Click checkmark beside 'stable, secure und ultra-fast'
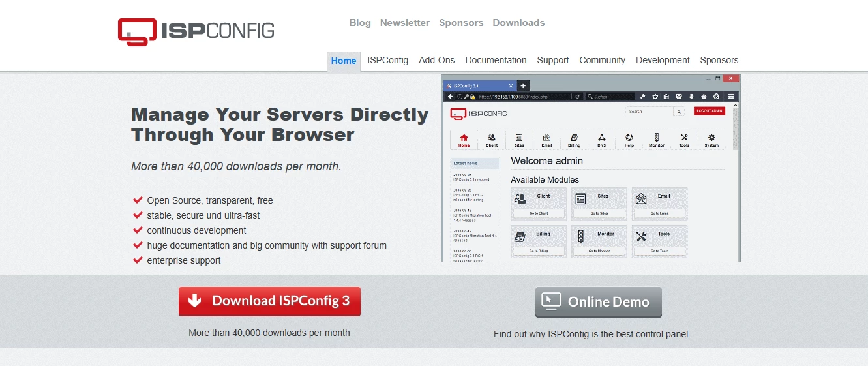 pos(138,215)
